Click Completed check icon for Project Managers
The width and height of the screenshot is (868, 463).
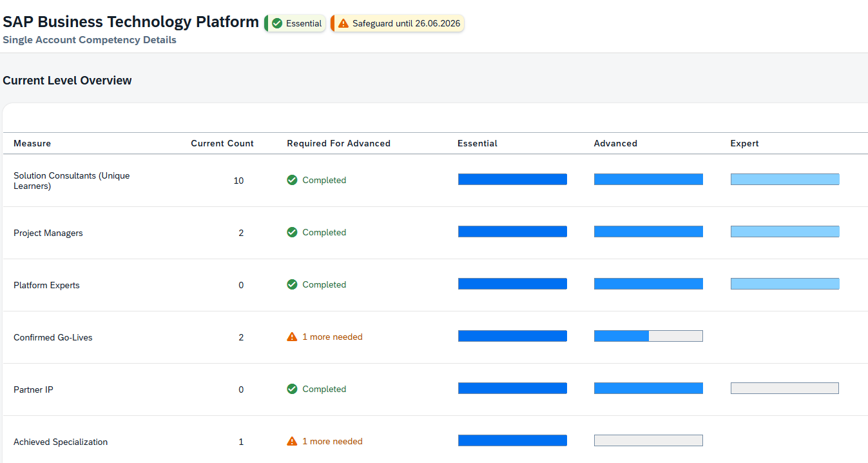[x=292, y=232]
